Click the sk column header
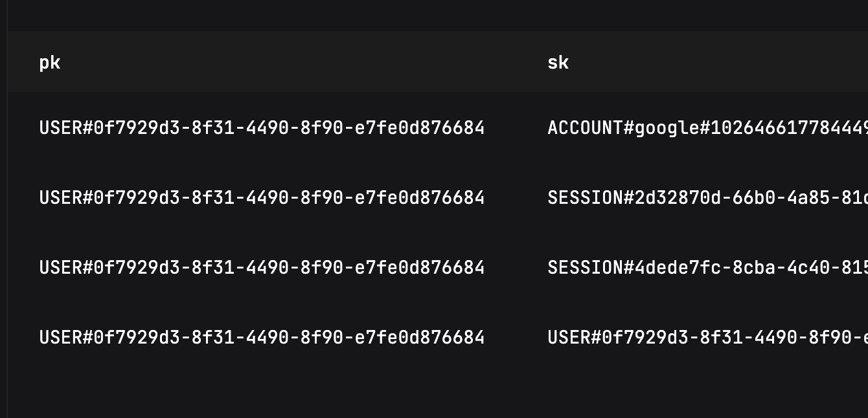The image size is (868, 418). click(x=558, y=62)
